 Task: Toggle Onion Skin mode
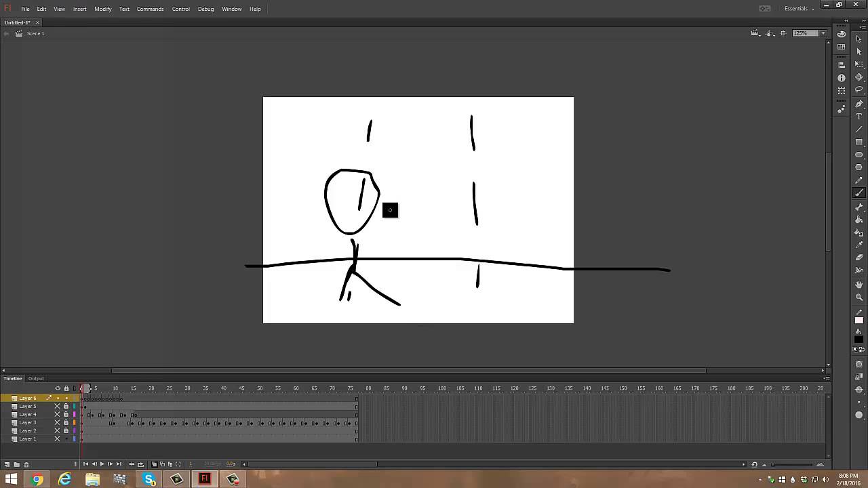pyautogui.click(x=154, y=464)
